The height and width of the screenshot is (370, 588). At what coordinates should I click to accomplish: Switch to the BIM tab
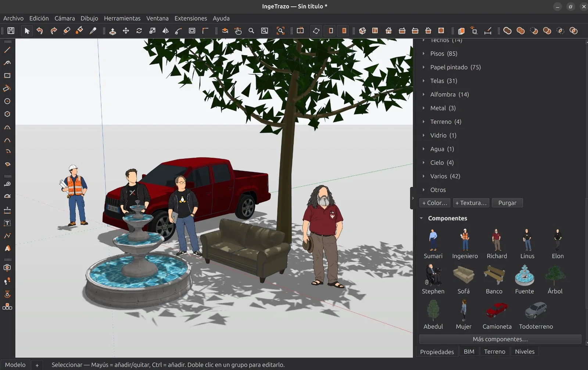(x=469, y=352)
